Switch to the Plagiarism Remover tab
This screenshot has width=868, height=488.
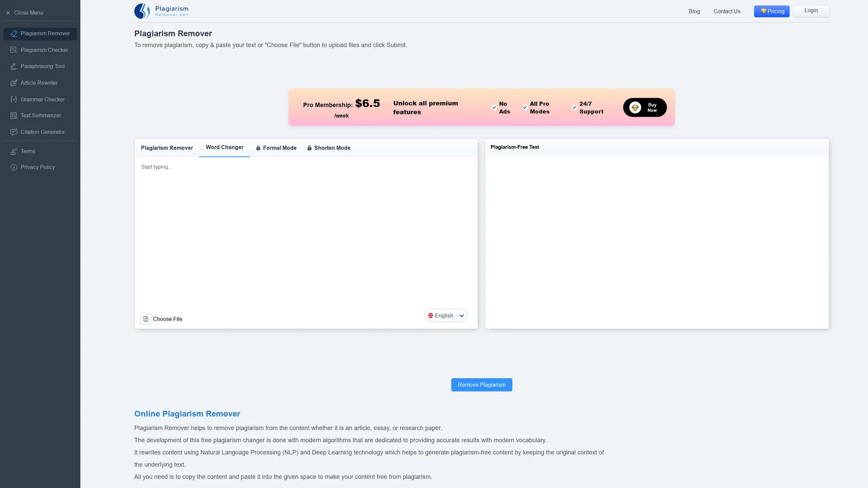[167, 148]
